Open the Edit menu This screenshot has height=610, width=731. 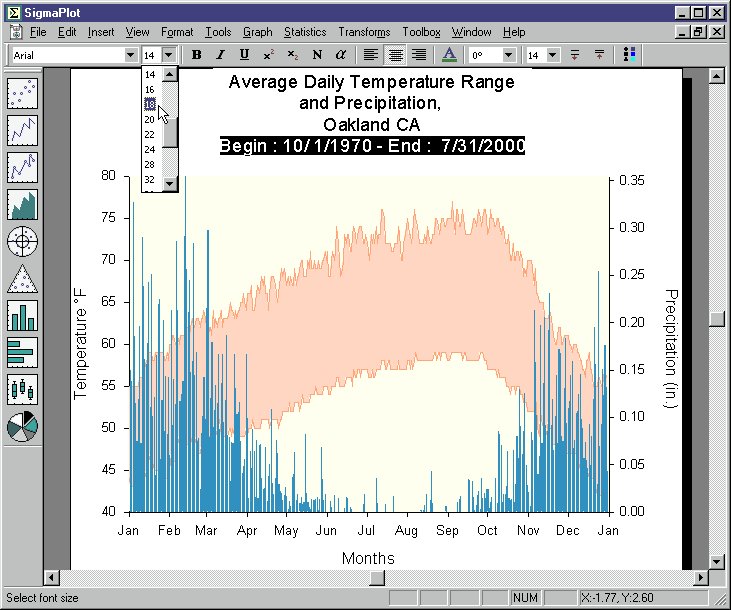67,32
